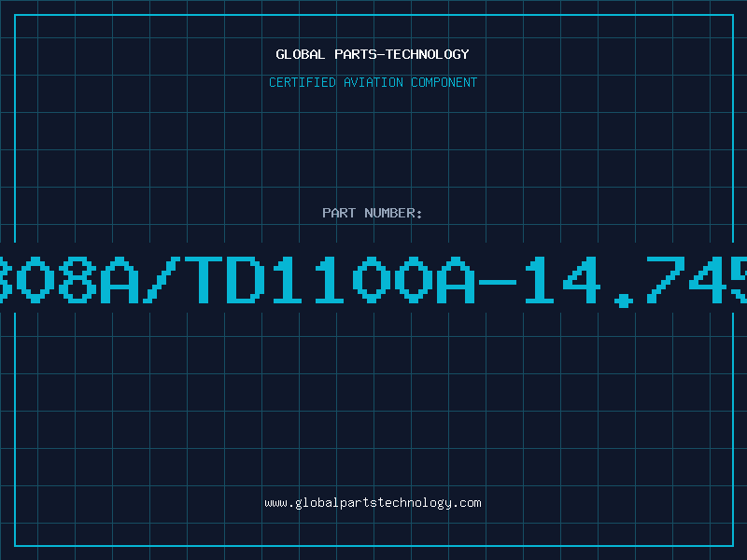Open the www.globalpartstechnology.com link

pyautogui.click(x=373, y=503)
